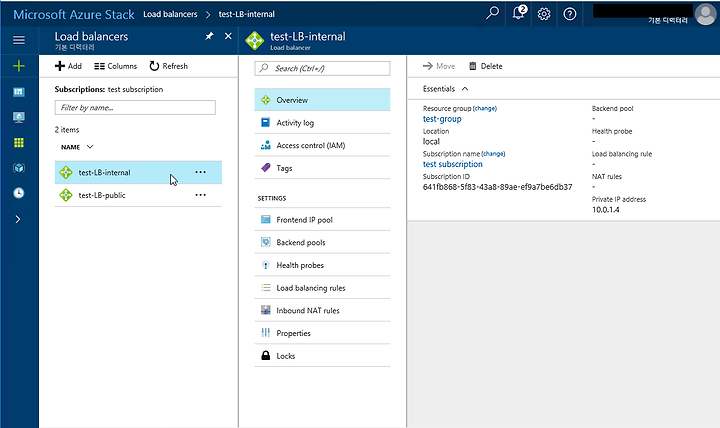
Task: Click the user avatar in top bar
Action: (x=705, y=14)
